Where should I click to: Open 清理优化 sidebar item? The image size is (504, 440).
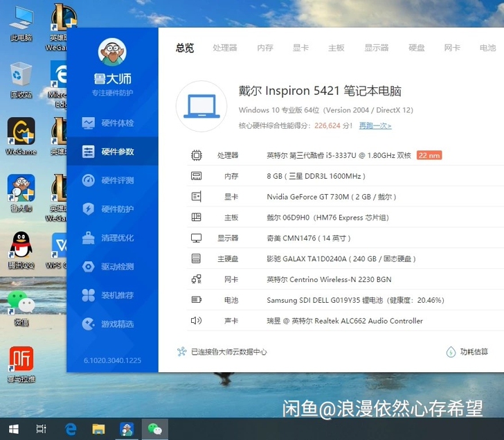(x=112, y=238)
